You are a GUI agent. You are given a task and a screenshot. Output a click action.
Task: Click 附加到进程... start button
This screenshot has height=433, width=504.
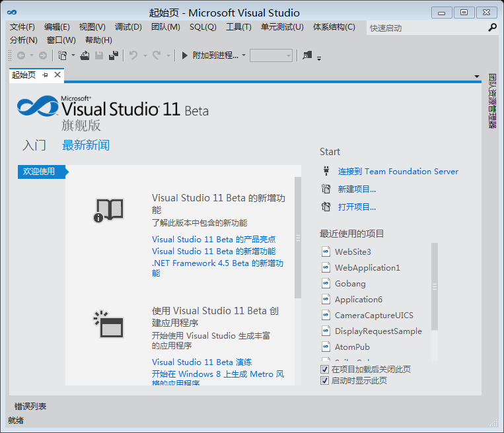point(211,55)
